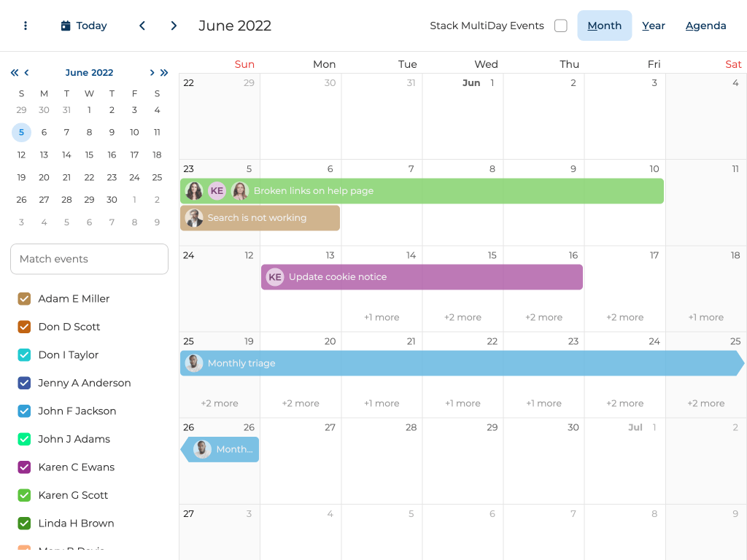Show +1 more events on Tuesday 14

pos(382,317)
